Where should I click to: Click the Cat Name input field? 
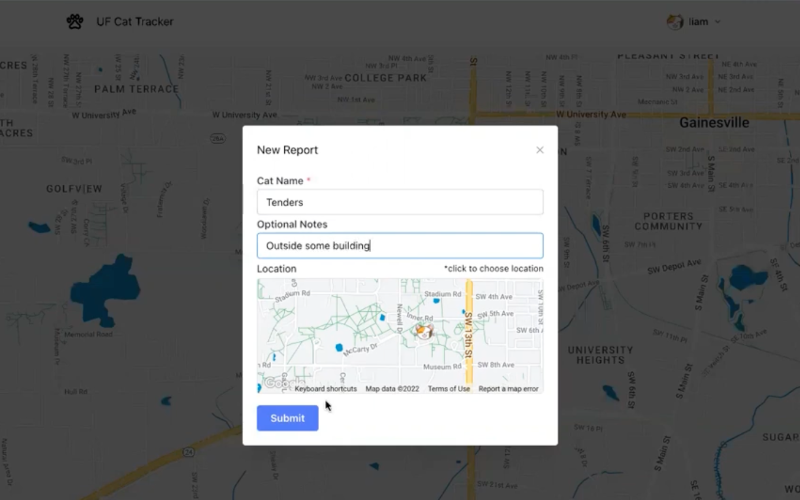[399, 202]
